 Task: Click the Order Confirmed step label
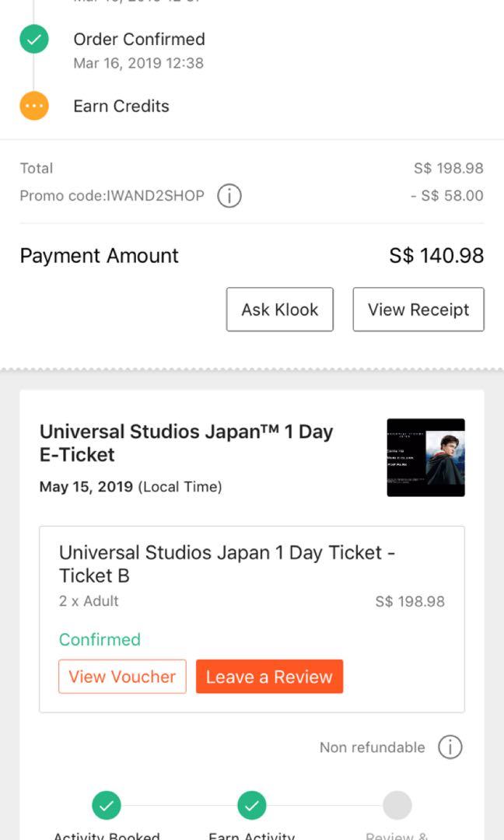(x=139, y=39)
